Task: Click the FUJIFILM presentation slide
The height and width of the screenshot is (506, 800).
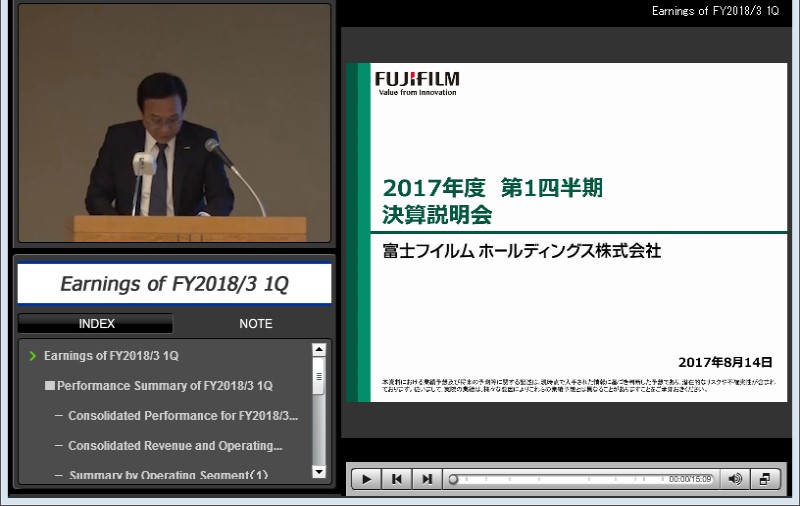Action: coord(566,232)
